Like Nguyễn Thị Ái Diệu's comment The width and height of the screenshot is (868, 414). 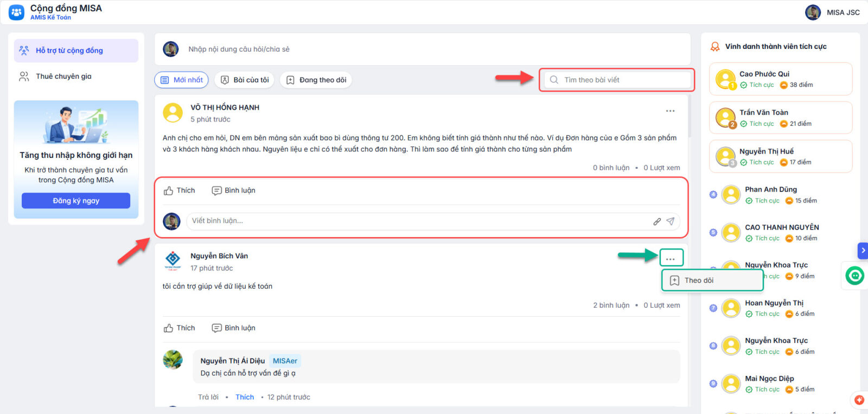(x=245, y=397)
